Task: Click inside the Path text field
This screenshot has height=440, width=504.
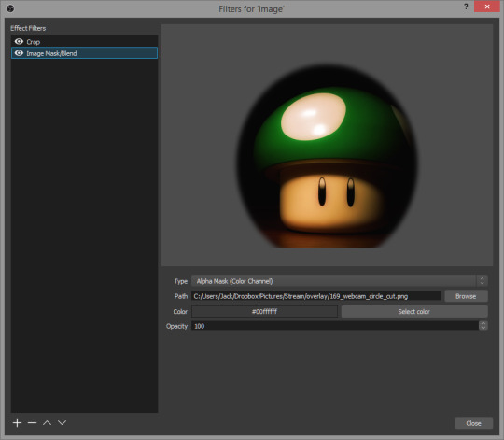Action: pos(316,296)
